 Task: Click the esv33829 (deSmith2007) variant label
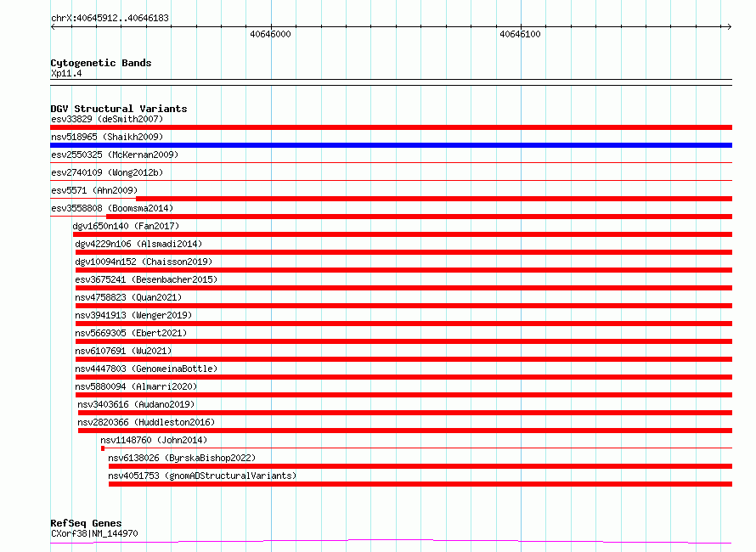107,119
